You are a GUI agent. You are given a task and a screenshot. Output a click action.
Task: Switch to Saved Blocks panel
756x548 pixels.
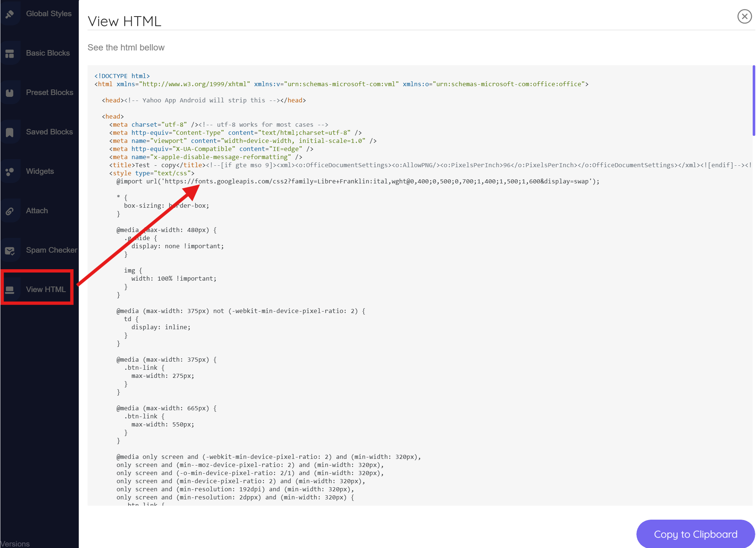point(49,132)
